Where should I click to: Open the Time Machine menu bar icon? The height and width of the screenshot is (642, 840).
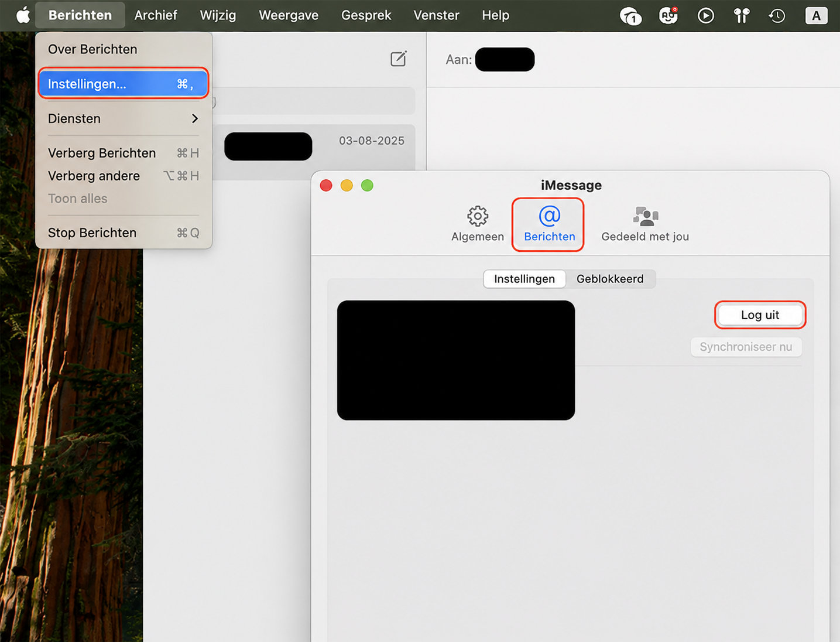(777, 16)
